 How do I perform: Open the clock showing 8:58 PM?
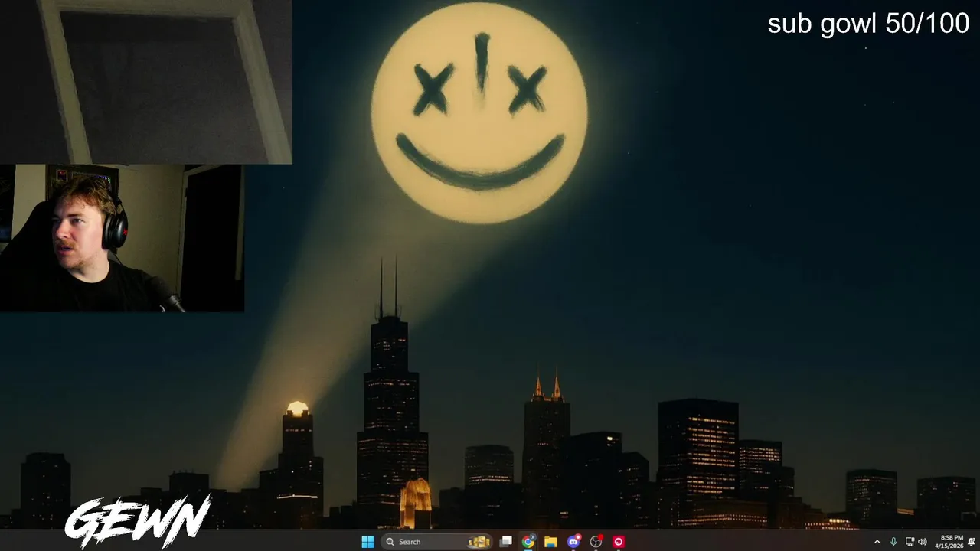(x=949, y=542)
